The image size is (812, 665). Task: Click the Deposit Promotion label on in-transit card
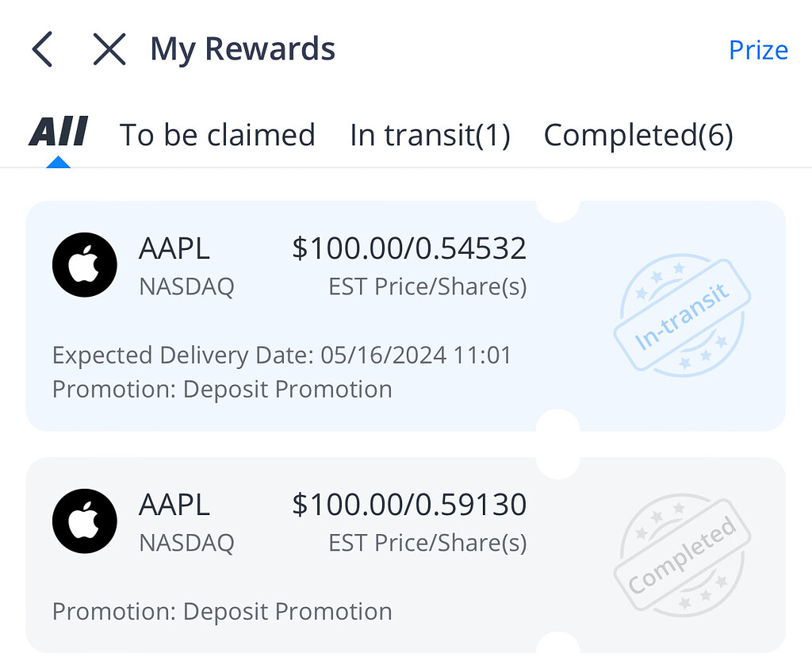point(222,389)
